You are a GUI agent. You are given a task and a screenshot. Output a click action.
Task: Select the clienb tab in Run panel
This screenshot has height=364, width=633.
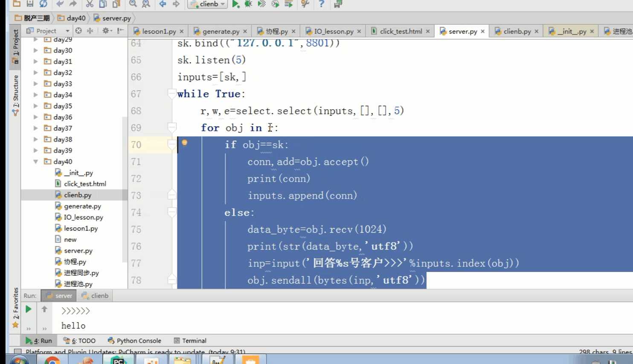(95, 295)
